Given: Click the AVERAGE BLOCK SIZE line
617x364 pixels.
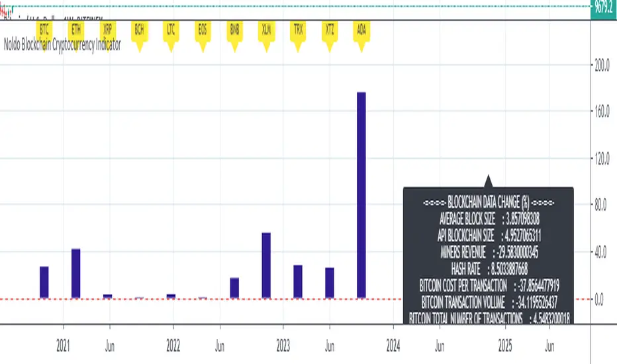Looking at the screenshot, I should [489, 218].
